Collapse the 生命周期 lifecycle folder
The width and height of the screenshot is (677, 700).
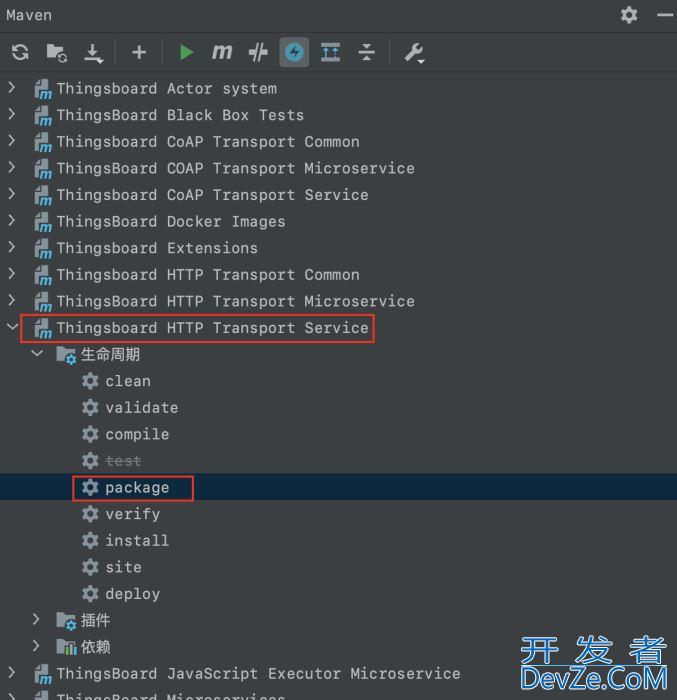click(37, 353)
